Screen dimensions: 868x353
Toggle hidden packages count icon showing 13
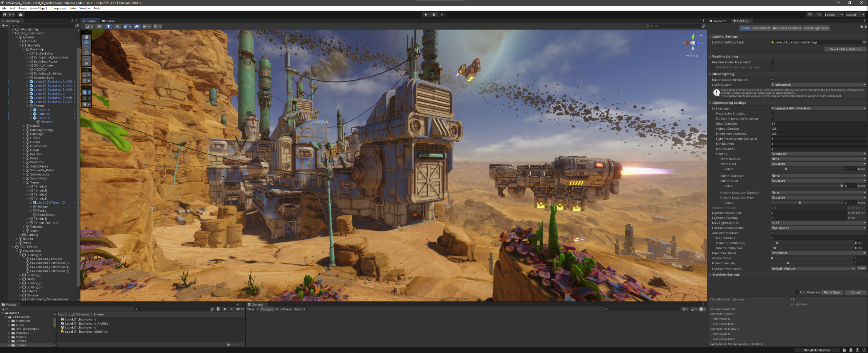(240, 309)
